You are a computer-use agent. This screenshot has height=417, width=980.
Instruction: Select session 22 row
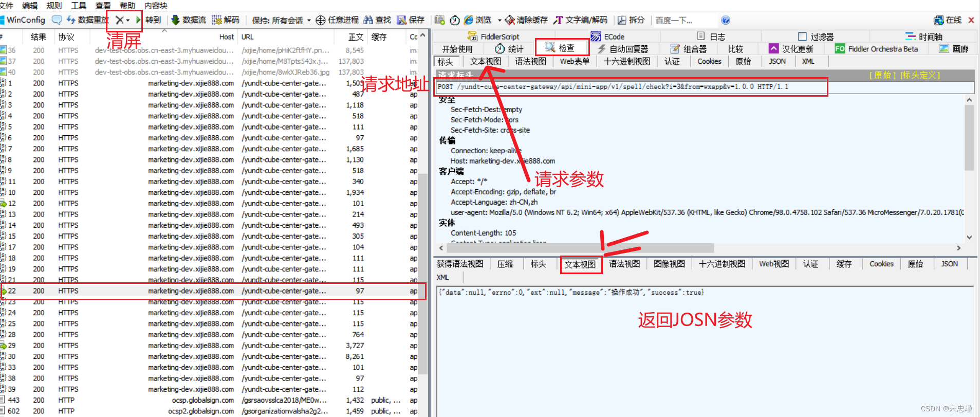(x=213, y=291)
